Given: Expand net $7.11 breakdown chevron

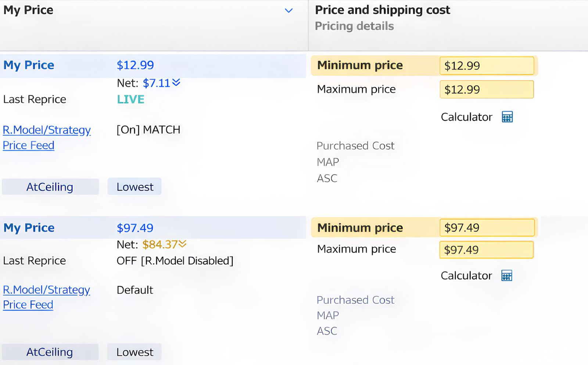Looking at the screenshot, I should [x=176, y=82].
